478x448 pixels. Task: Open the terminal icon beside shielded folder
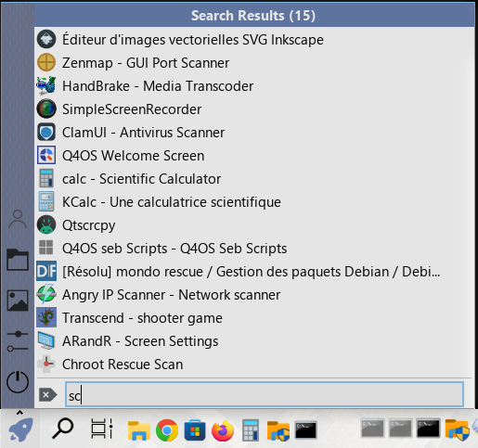tap(305, 430)
